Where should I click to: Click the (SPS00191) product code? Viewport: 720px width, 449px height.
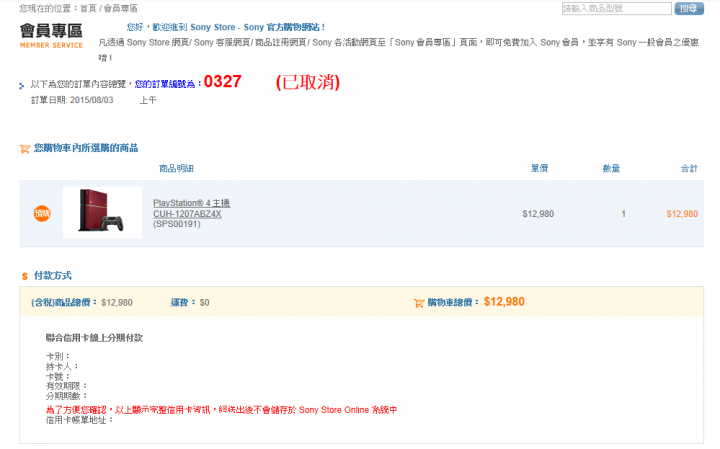[177, 224]
